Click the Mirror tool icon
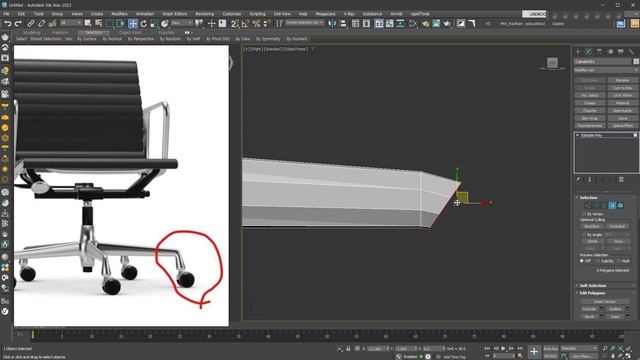Viewport: 640px width, 360px height. pyautogui.click(x=333, y=24)
